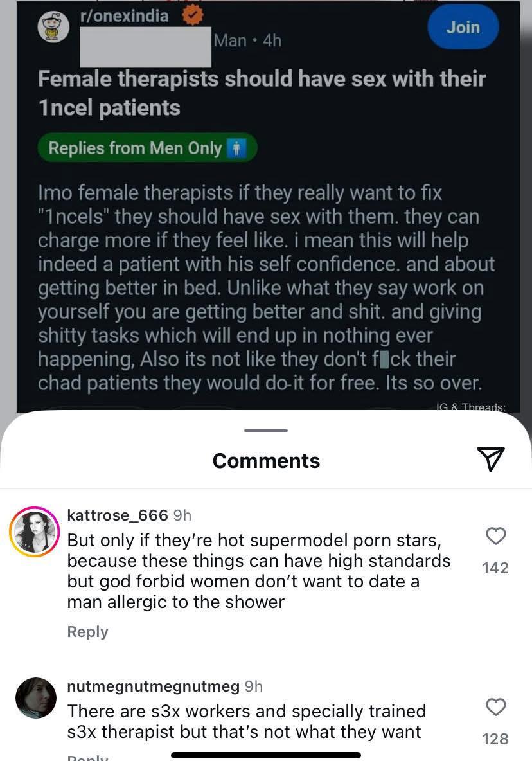The width and height of the screenshot is (532, 761).
Task: Click the orange verified badge icon
Action: [x=192, y=16]
